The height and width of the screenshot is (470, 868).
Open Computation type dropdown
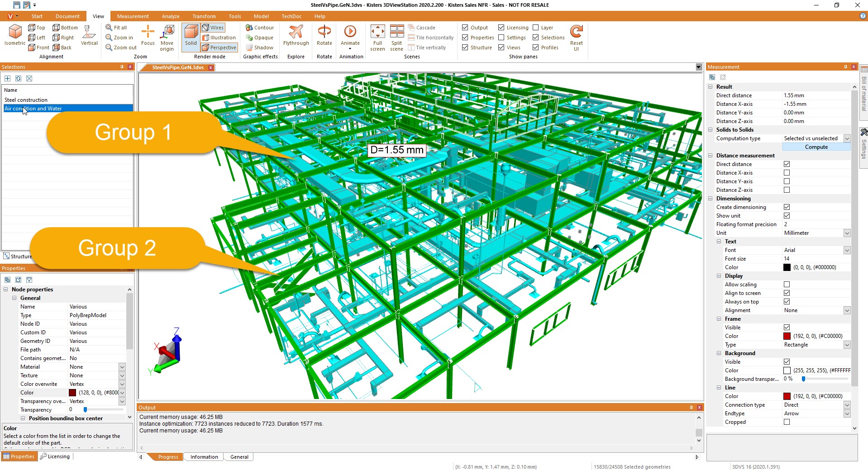click(x=847, y=138)
